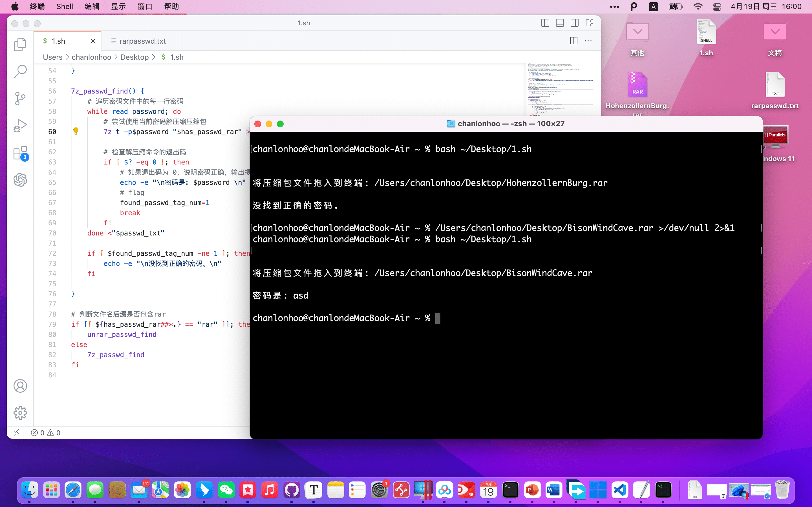Switch to the rarpasswd.txt tab
This screenshot has width=812, height=507.
tap(142, 41)
